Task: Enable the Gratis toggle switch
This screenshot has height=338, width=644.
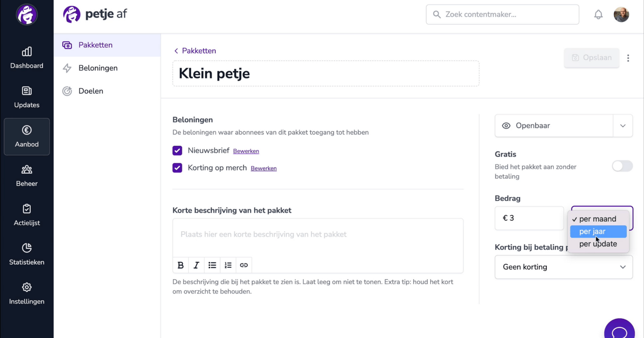Action: [622, 166]
